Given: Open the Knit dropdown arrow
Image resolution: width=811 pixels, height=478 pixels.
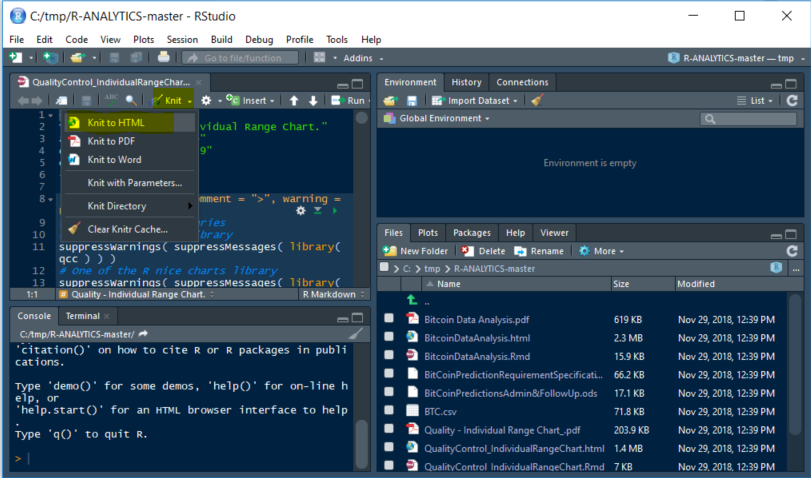Looking at the screenshot, I should 190,101.
